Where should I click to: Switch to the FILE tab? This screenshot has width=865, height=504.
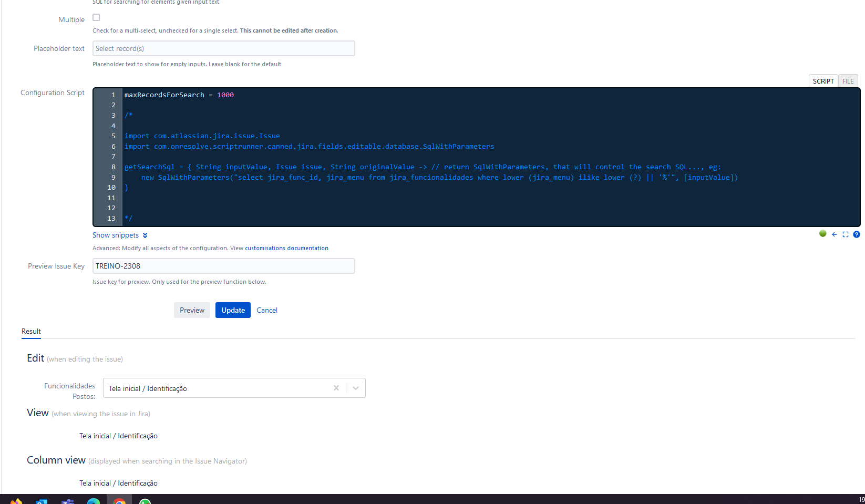click(x=848, y=81)
